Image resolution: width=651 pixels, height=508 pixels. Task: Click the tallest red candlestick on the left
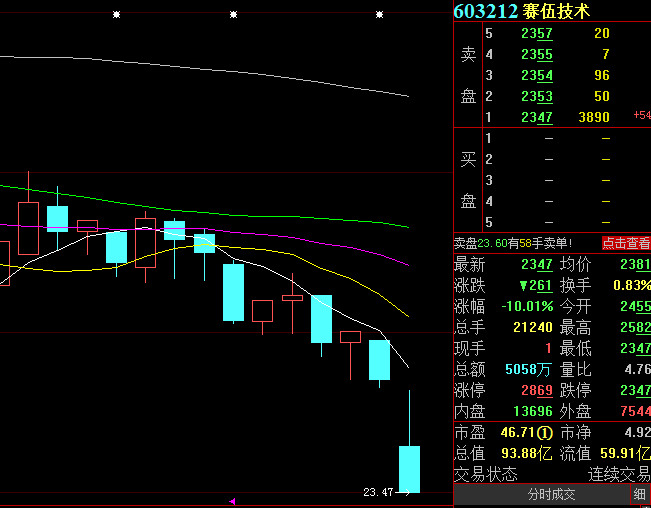click(28, 215)
